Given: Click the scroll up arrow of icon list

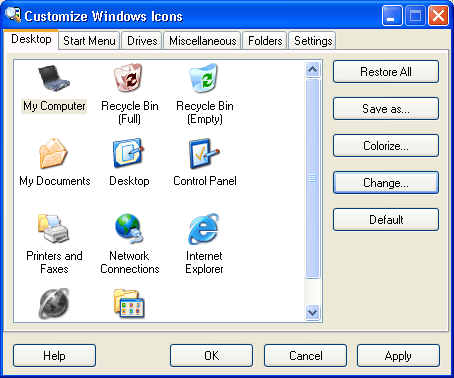Looking at the screenshot, I should (x=313, y=70).
